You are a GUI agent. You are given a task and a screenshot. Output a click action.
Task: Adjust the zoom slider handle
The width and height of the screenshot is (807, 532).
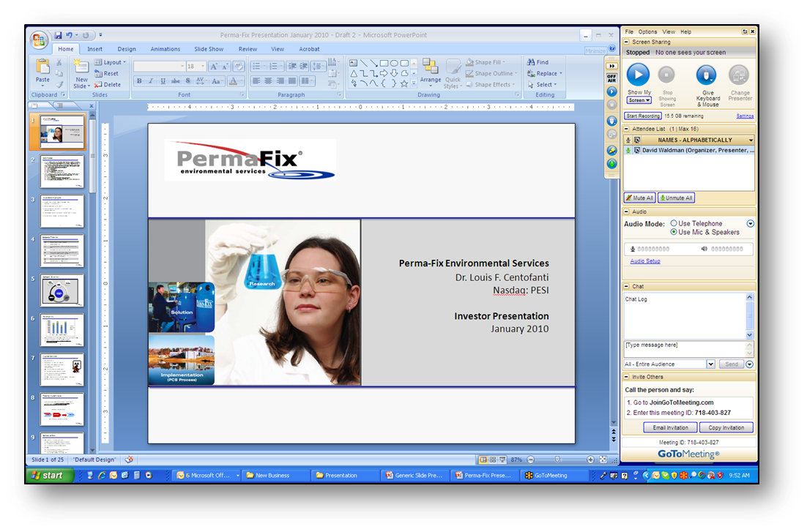click(x=557, y=460)
